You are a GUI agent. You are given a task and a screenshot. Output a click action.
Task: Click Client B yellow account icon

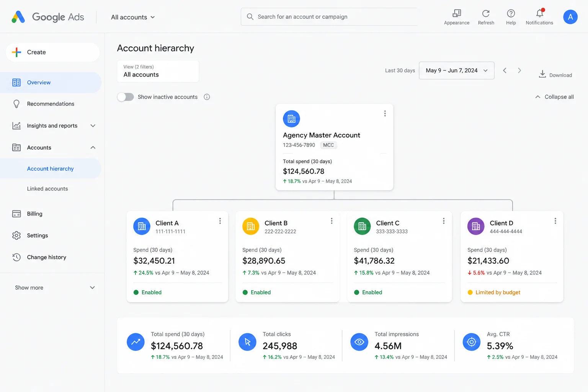point(251,226)
